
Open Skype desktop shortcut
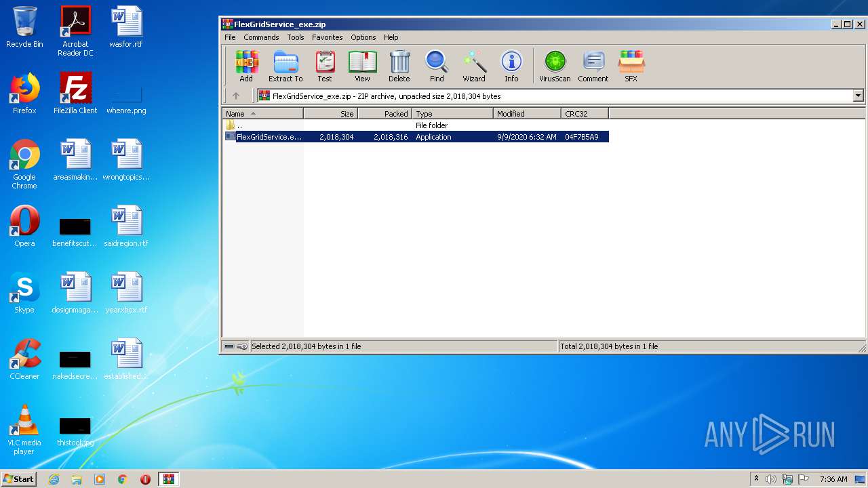pyautogui.click(x=24, y=293)
